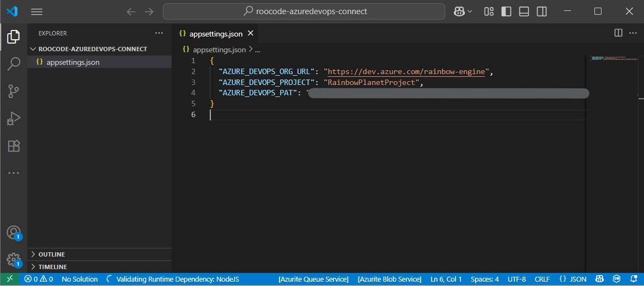Show additional views ellipsis in activity bar
The image size is (644, 286).
click(x=14, y=173)
